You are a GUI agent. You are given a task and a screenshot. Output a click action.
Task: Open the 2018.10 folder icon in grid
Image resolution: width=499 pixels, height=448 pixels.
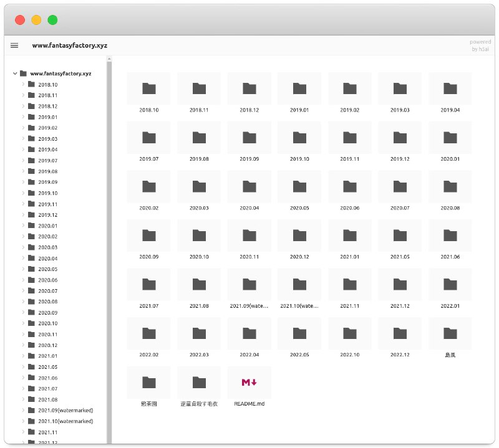coord(148,88)
